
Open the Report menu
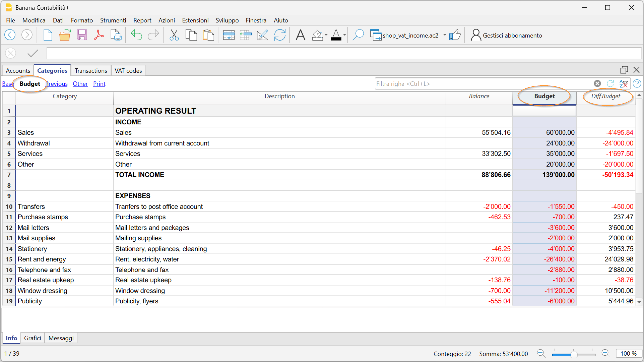click(142, 20)
